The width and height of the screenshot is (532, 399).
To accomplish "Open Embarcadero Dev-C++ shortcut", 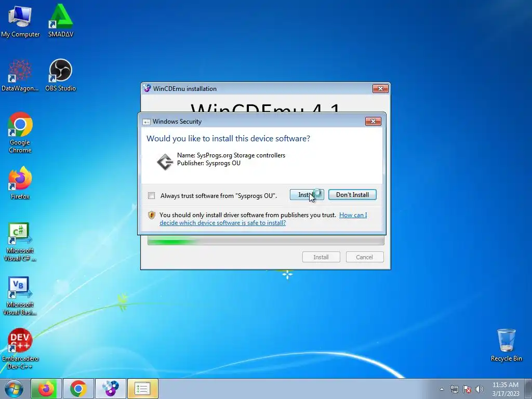I will (x=20, y=349).
